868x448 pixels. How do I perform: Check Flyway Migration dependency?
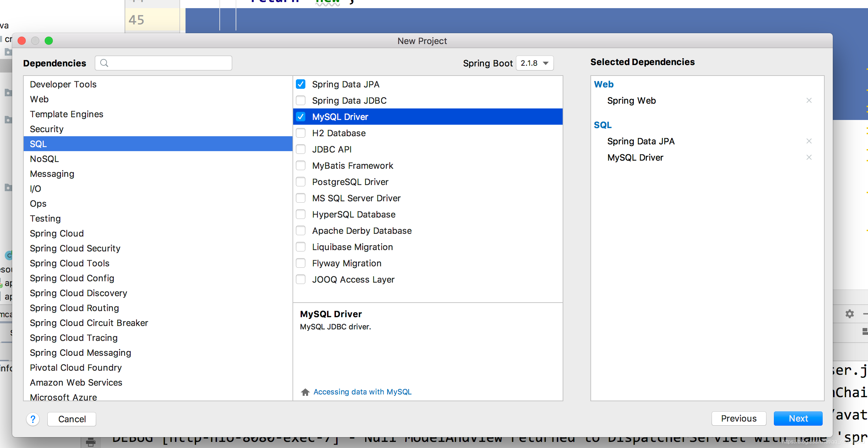[301, 263]
